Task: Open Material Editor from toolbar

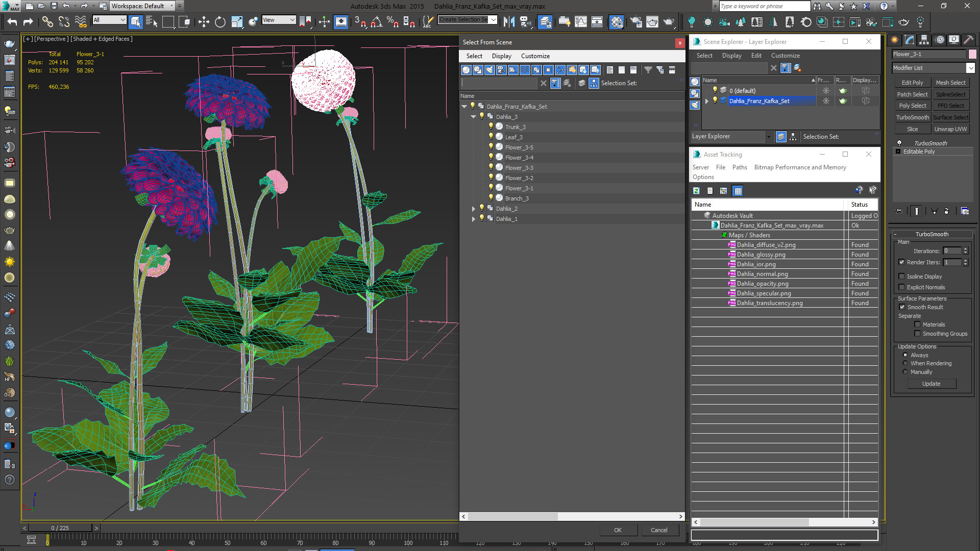Action: (617, 21)
